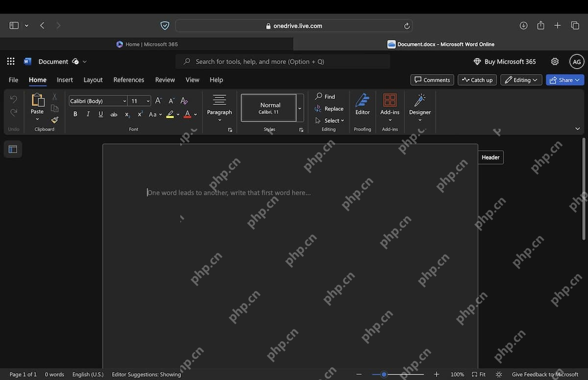Activate the Format Painter brush
Image resolution: width=588 pixels, height=380 pixels.
tap(54, 120)
